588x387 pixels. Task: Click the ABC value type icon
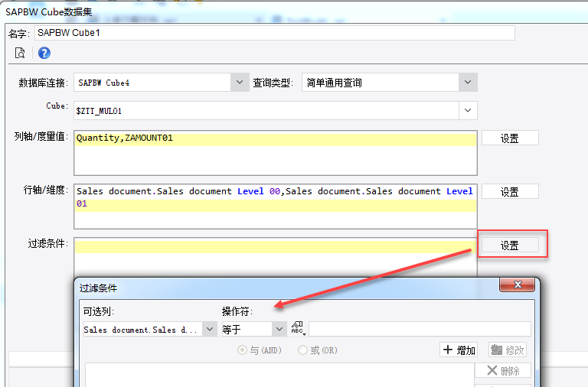[298, 329]
